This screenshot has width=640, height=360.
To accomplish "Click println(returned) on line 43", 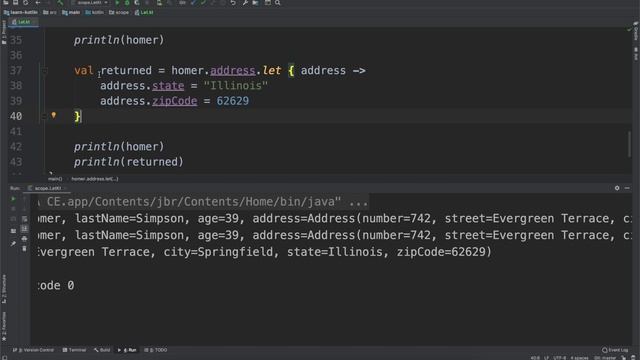I will (x=129, y=162).
